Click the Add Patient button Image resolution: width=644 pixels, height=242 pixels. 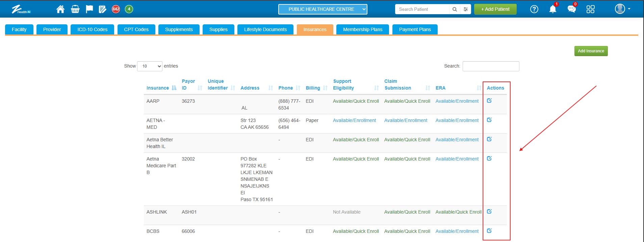point(495,9)
